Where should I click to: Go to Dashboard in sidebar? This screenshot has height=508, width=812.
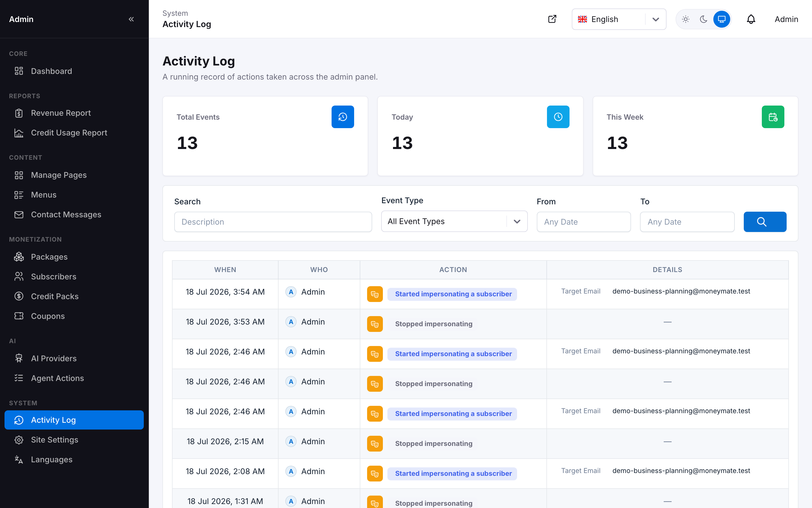coord(74,71)
